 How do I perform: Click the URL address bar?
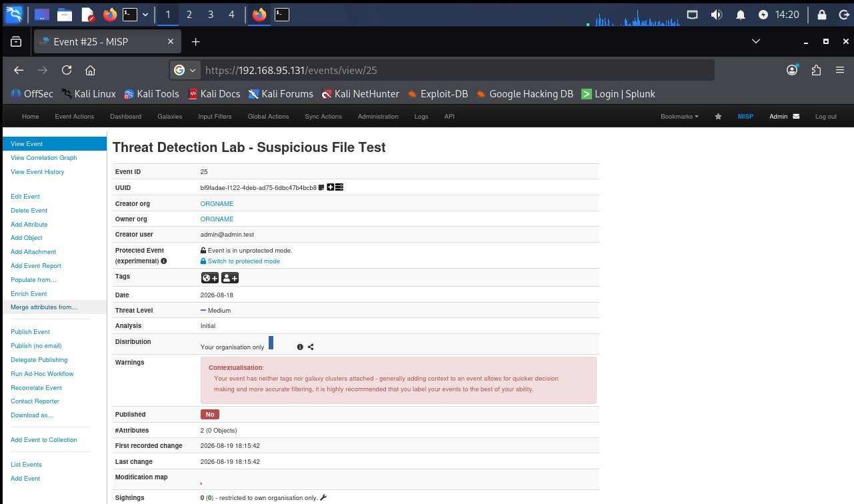point(457,70)
